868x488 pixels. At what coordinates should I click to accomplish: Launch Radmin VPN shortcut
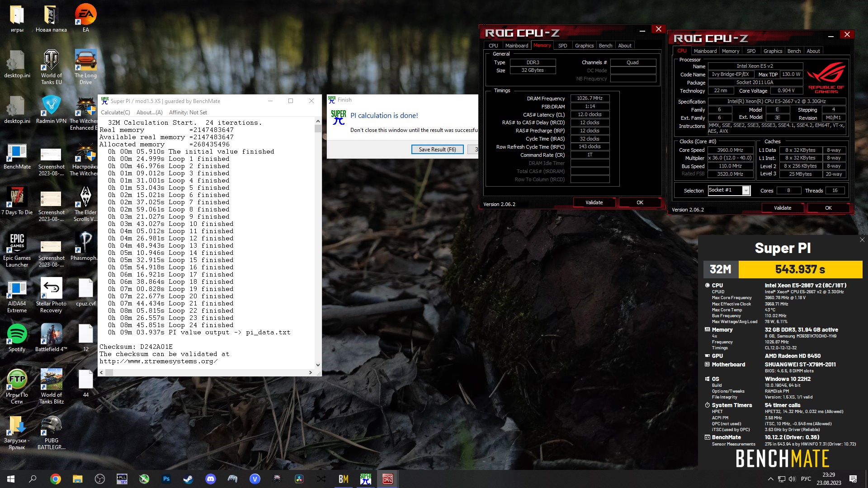click(51, 109)
